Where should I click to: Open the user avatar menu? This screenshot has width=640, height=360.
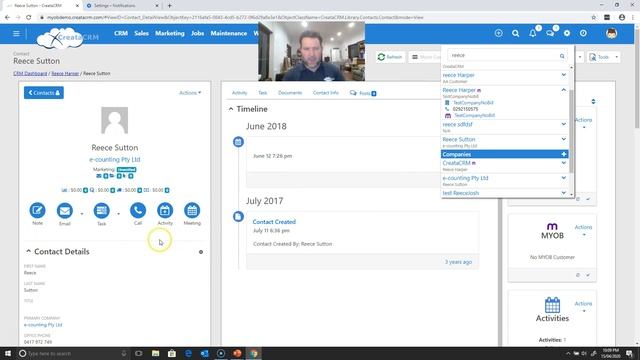611,33
